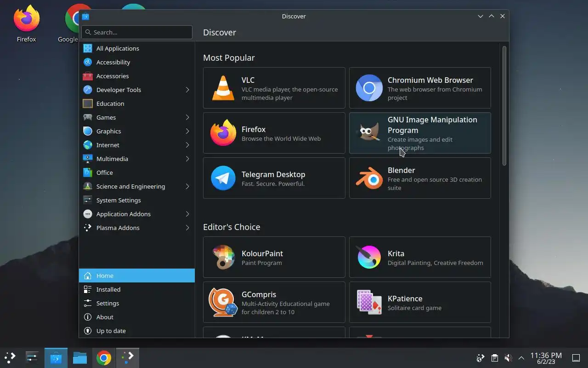The width and height of the screenshot is (588, 368).
Task: Open the GNU Image Manipulation Program title
Action: point(432,125)
